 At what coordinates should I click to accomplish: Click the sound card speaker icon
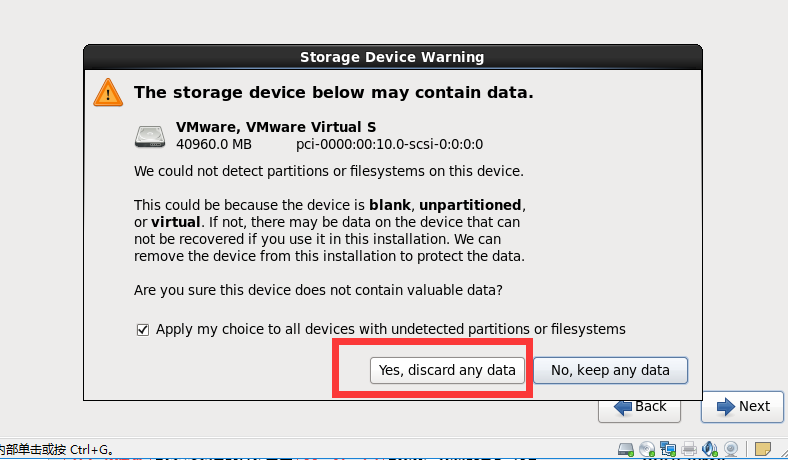[710, 448]
